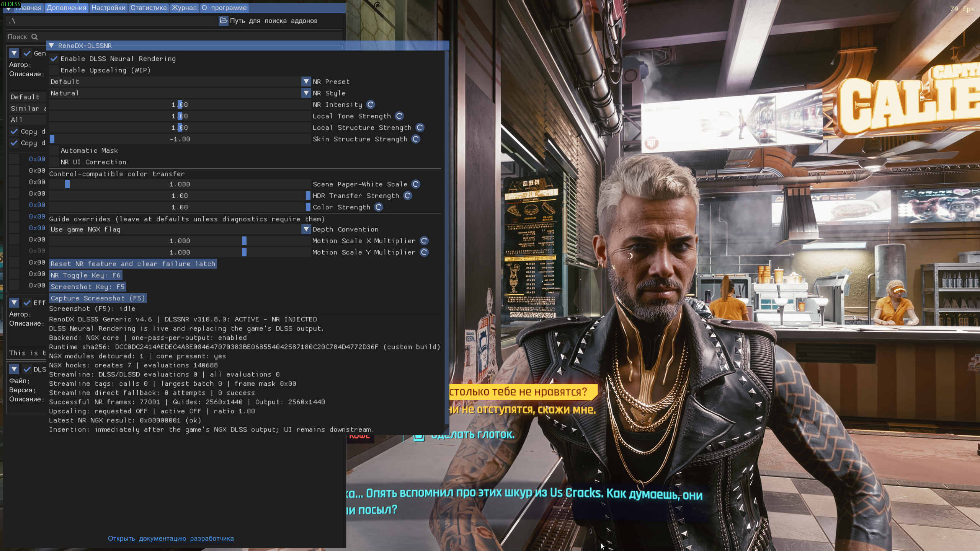Click the Local Structure Strength slider
The image size is (980, 551).
click(x=180, y=127)
